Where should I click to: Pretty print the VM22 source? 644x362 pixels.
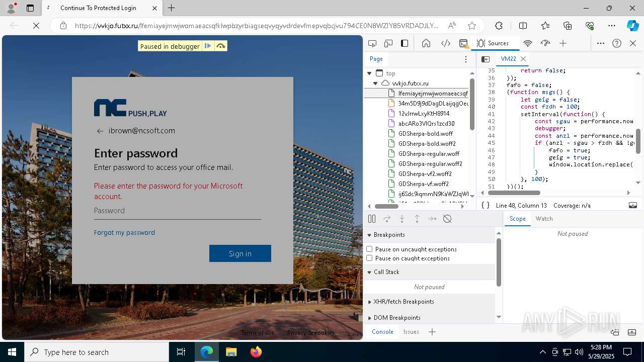[x=486, y=205]
